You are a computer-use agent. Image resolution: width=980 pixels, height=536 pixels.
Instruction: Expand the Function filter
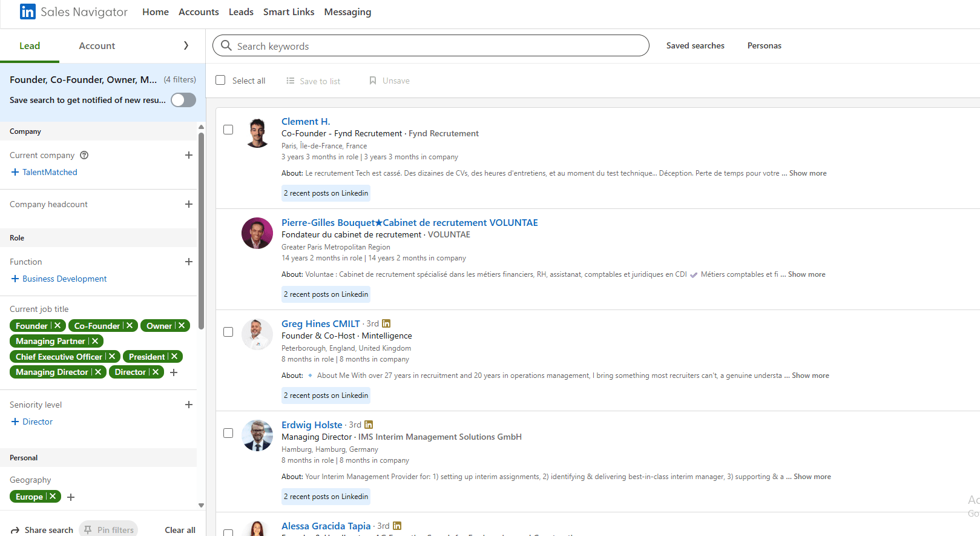click(x=189, y=262)
